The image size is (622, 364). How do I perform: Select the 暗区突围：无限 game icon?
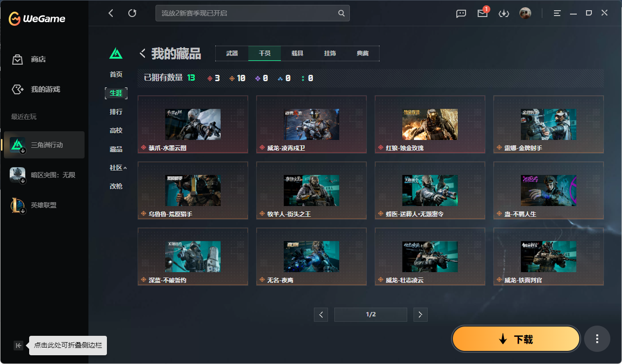coord(17,175)
